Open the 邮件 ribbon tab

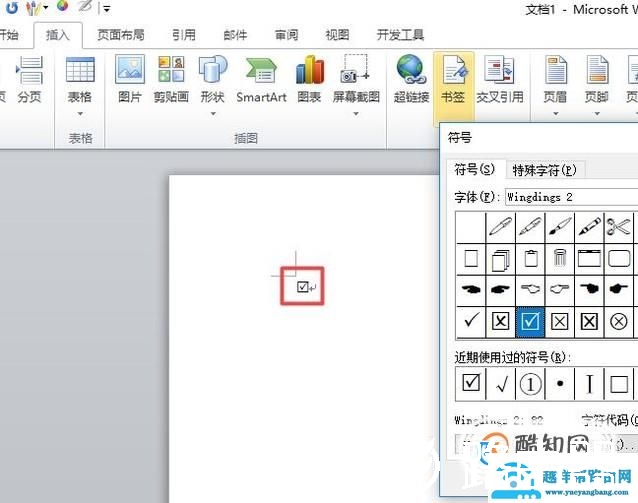click(x=235, y=35)
